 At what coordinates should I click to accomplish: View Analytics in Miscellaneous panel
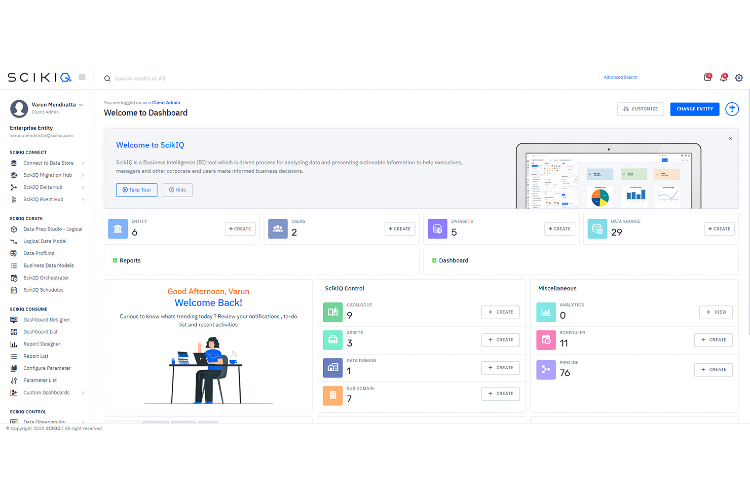[716, 312]
